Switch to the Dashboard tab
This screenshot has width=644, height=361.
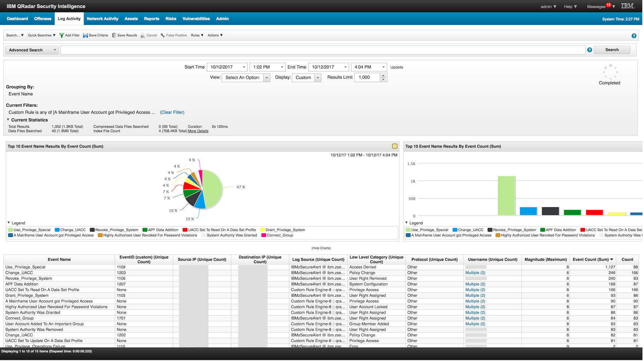(x=17, y=19)
